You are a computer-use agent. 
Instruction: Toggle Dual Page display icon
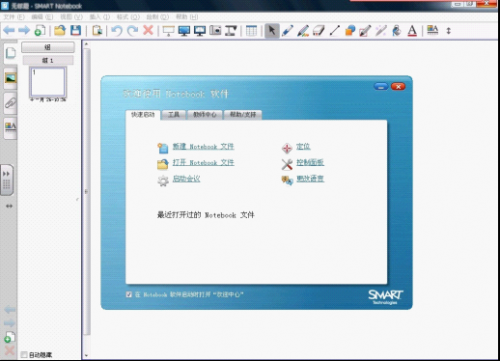pyautogui.click(x=200, y=31)
